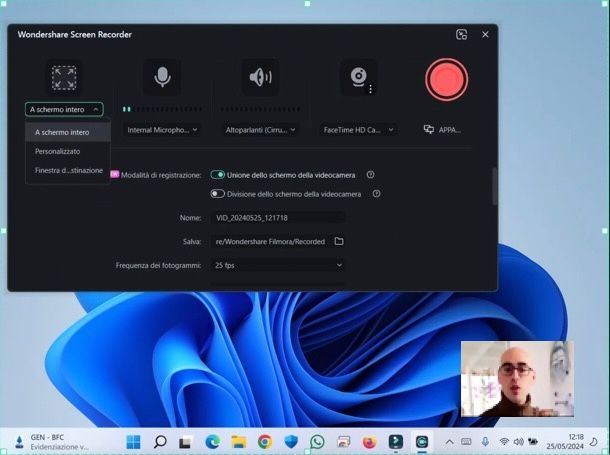Open File Explorer from the taskbar

238,442
